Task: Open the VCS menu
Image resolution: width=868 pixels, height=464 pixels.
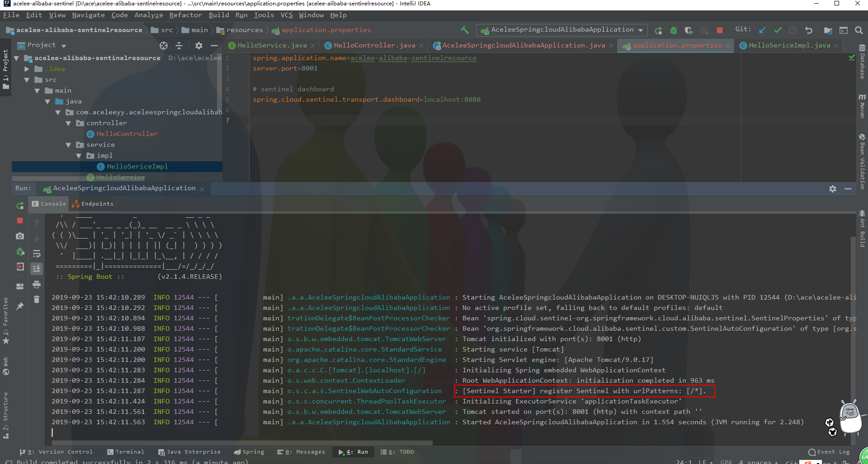Action: (287, 15)
